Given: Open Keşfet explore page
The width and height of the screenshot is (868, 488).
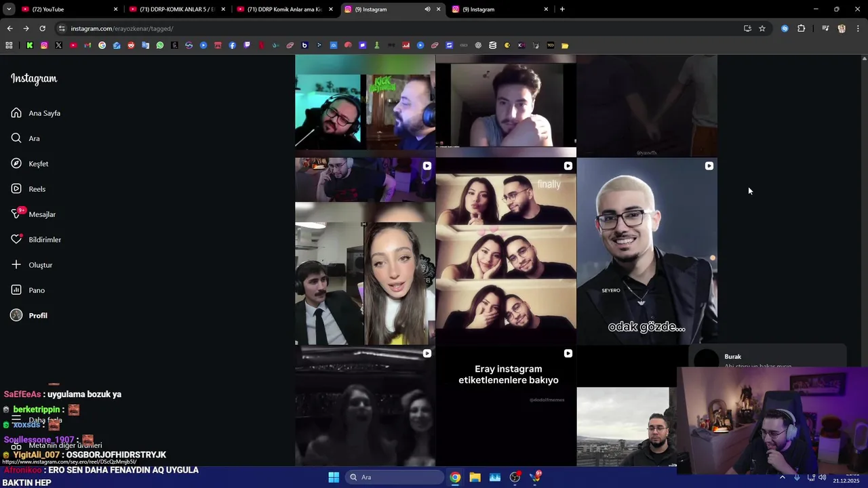Looking at the screenshot, I should click(x=30, y=164).
